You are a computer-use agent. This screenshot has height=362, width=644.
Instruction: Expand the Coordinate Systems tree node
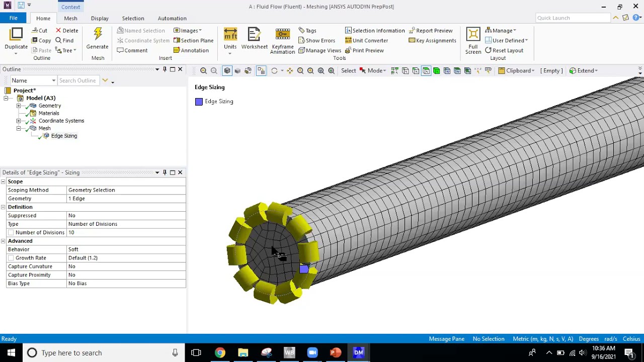[19, 121]
